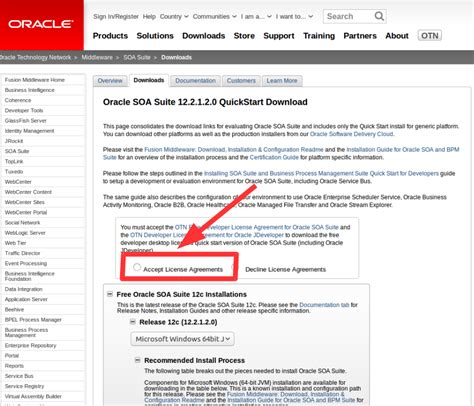Open WebCenter Content in sidebar
474x406 pixels.
tap(28, 192)
